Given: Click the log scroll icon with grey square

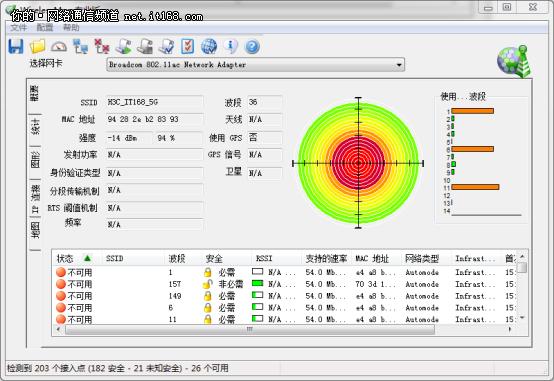Looking at the screenshot, I should [x=145, y=46].
